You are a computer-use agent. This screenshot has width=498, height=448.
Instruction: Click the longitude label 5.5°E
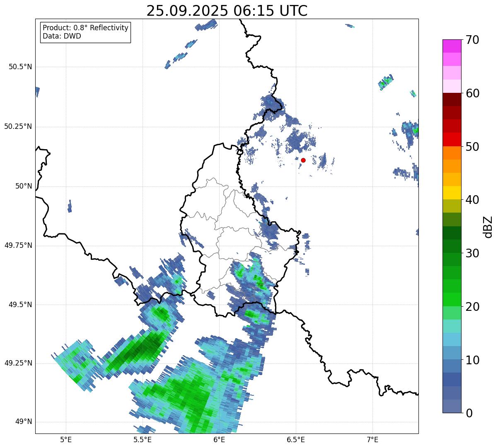[x=143, y=439]
